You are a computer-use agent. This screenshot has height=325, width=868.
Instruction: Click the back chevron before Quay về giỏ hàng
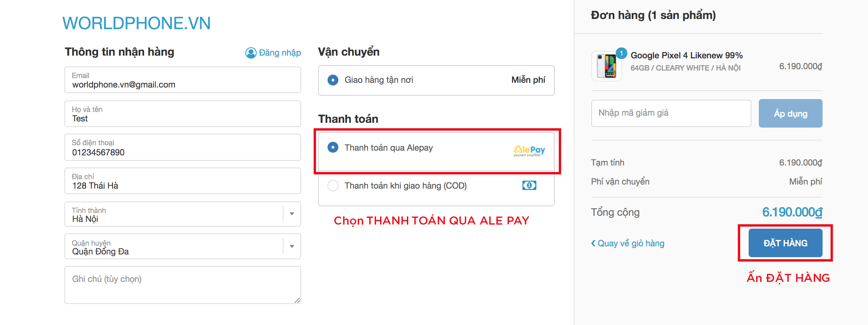593,243
